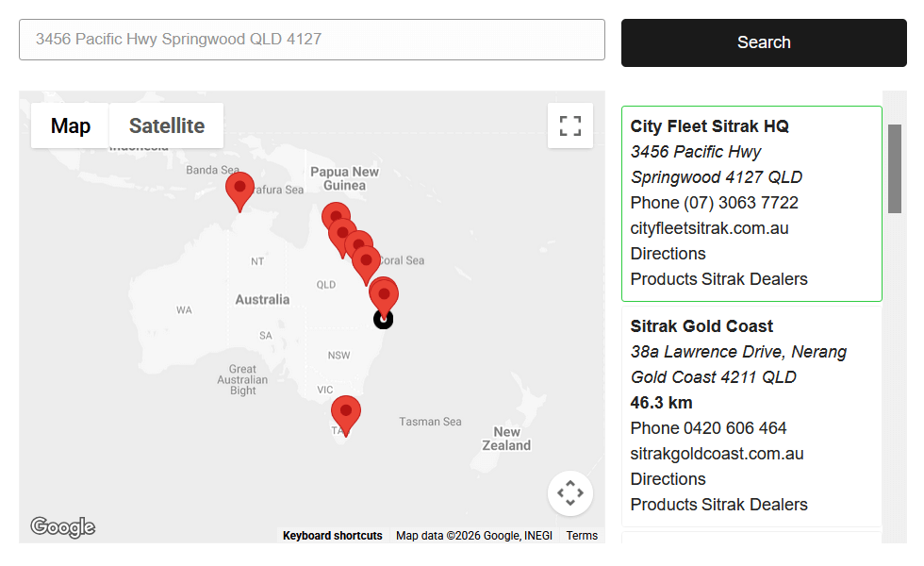This screenshot has height=566, width=924.
Task: Open map camera controls button
Action: [569, 492]
